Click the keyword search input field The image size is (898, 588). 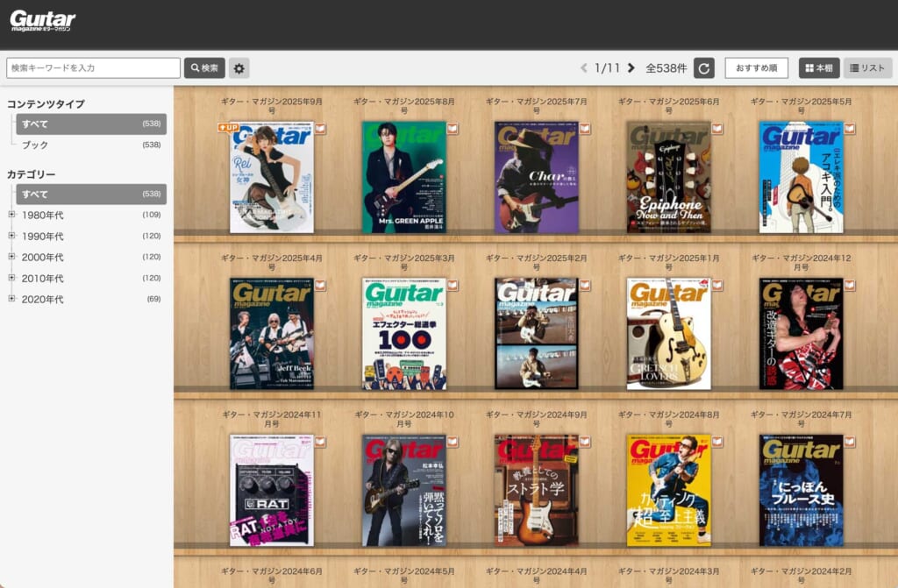tap(93, 68)
